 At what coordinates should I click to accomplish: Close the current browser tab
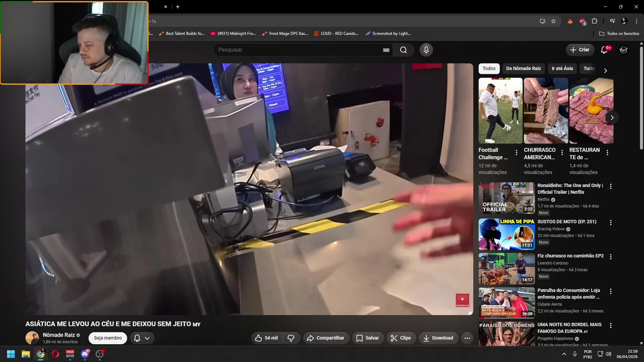(x=166, y=7)
